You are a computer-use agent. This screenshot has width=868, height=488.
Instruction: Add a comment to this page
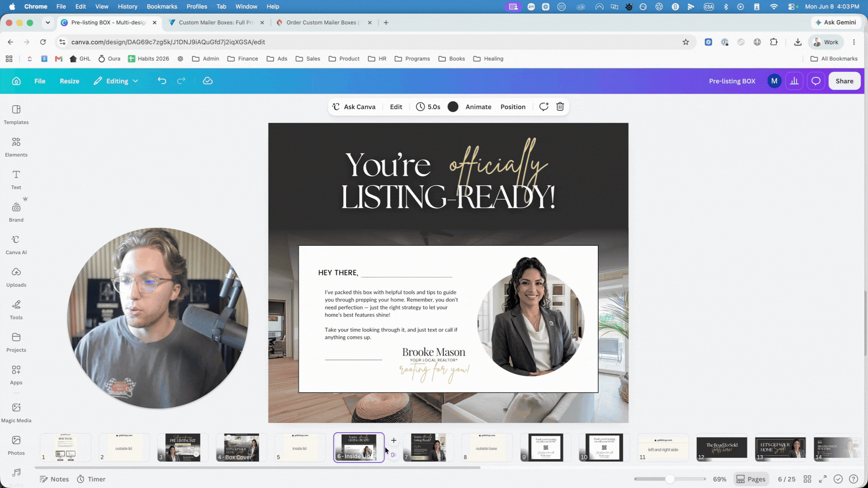(x=544, y=107)
